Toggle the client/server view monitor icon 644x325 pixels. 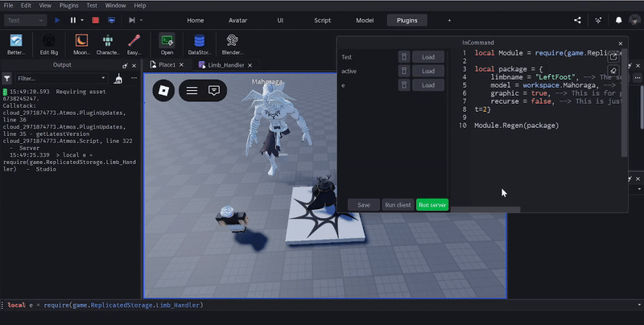(x=111, y=20)
